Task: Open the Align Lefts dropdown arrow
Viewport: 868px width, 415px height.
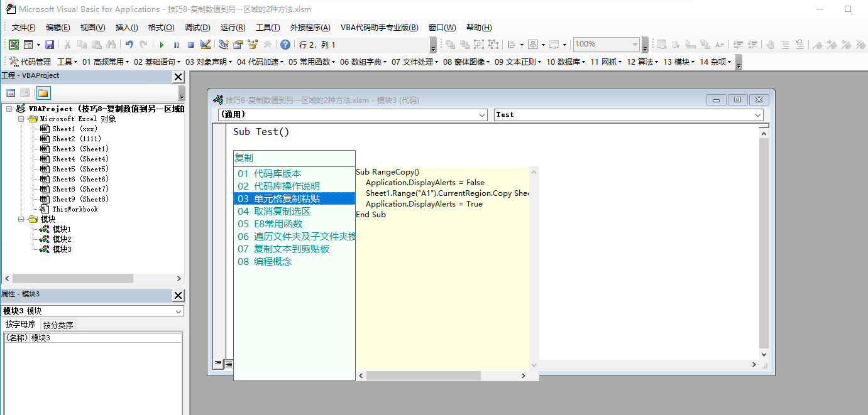Action: [522, 45]
